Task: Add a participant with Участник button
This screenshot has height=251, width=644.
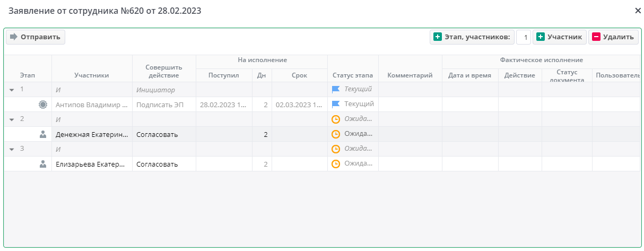Action: coord(559,37)
